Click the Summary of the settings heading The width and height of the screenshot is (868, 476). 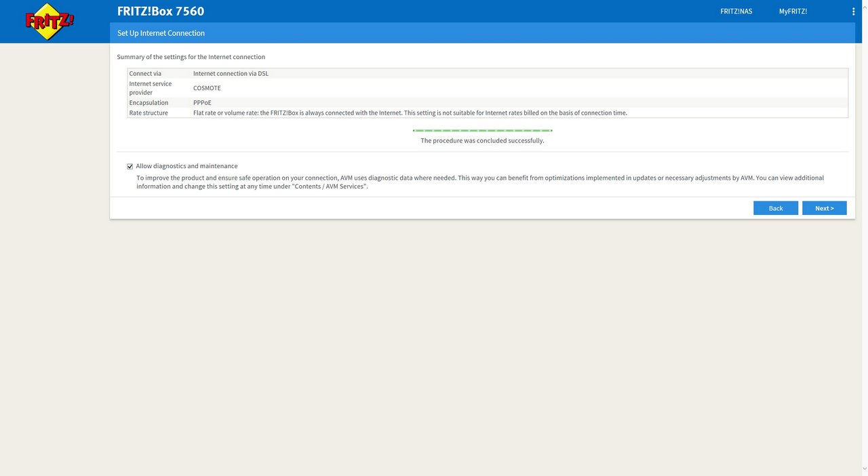point(191,57)
